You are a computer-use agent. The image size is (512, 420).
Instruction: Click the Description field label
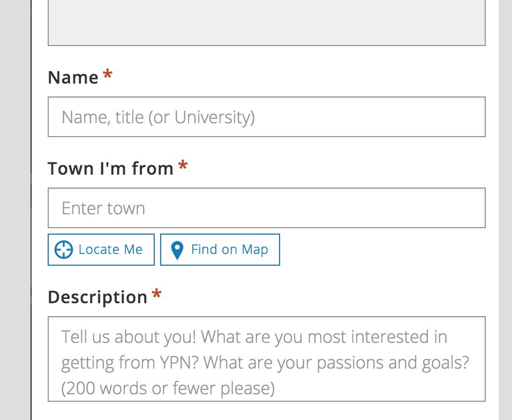(97, 297)
